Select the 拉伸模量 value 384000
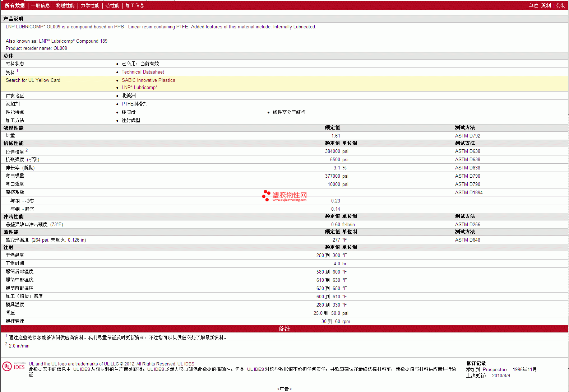 tap(333, 151)
